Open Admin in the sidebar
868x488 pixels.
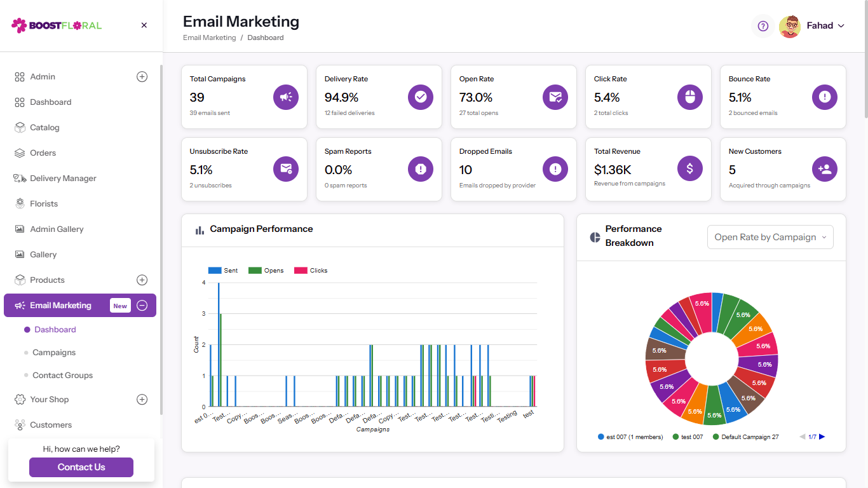(x=43, y=77)
